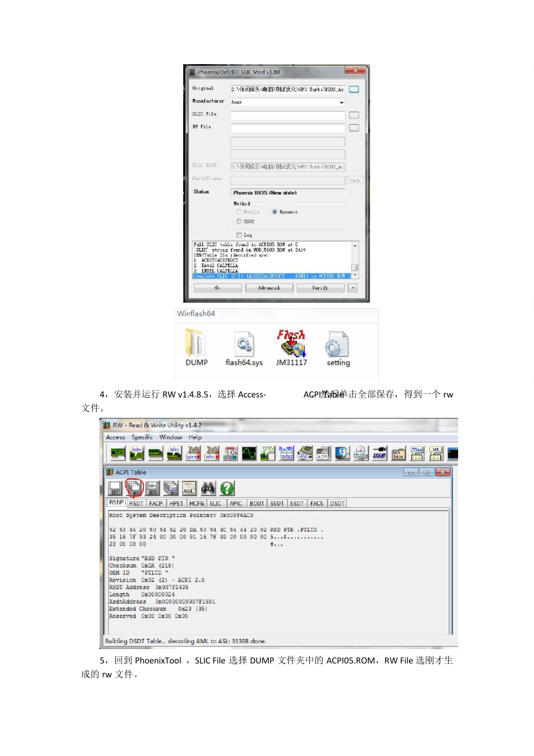Screen dimensions: 534x756
Task: Switch to the RSDT tab
Action: [x=136, y=503]
